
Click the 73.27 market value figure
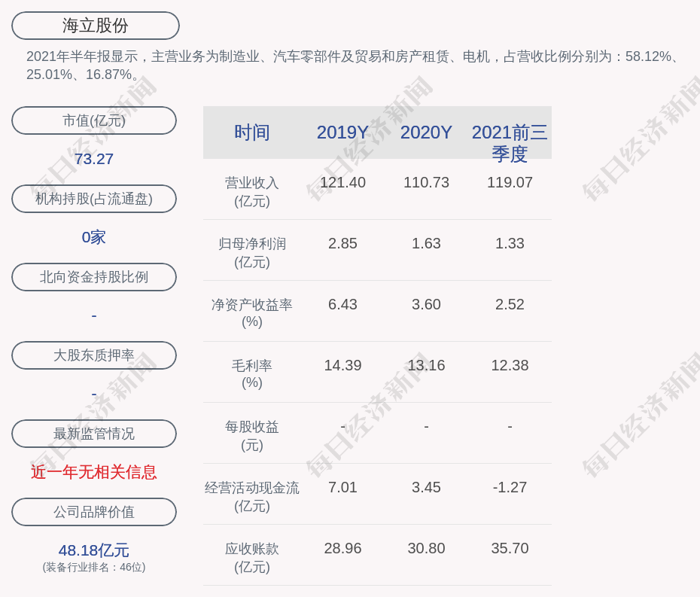(94, 159)
